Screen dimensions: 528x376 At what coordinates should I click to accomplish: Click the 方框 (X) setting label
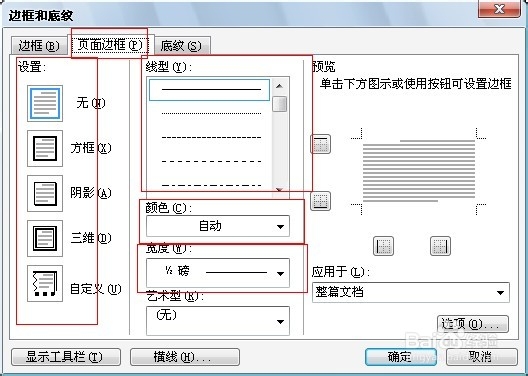click(91, 148)
